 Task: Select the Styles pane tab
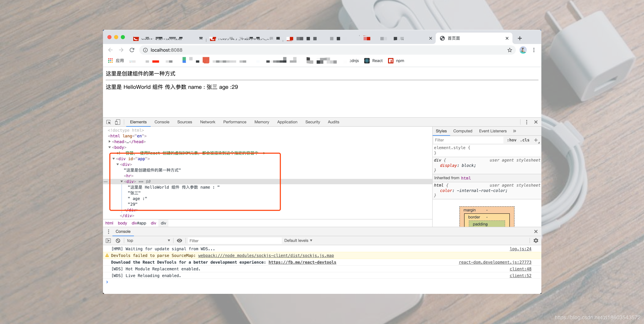[x=441, y=131]
